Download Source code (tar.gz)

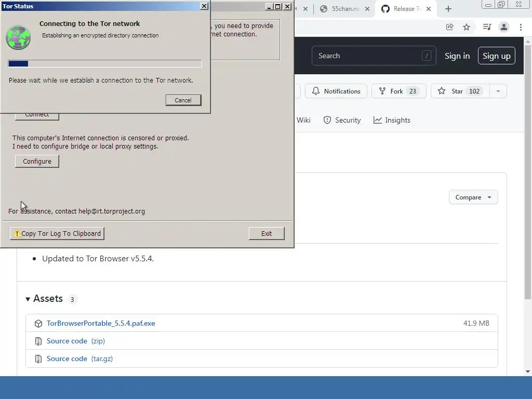79,358
